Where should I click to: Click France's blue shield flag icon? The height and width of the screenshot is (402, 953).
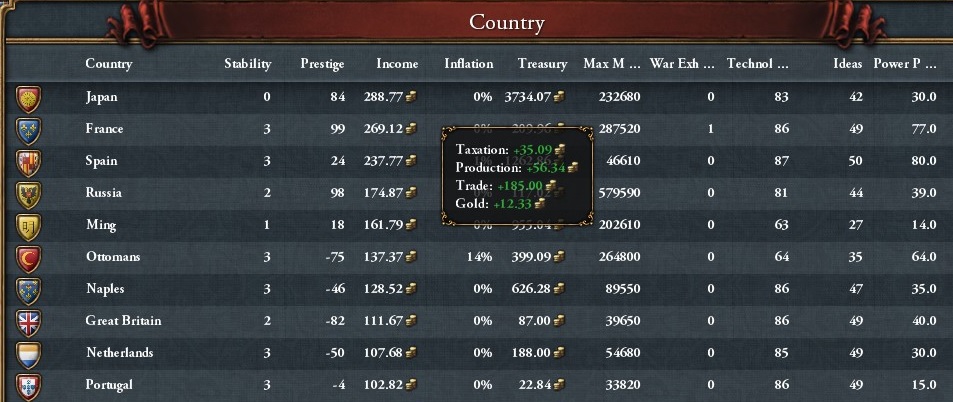click(x=28, y=129)
